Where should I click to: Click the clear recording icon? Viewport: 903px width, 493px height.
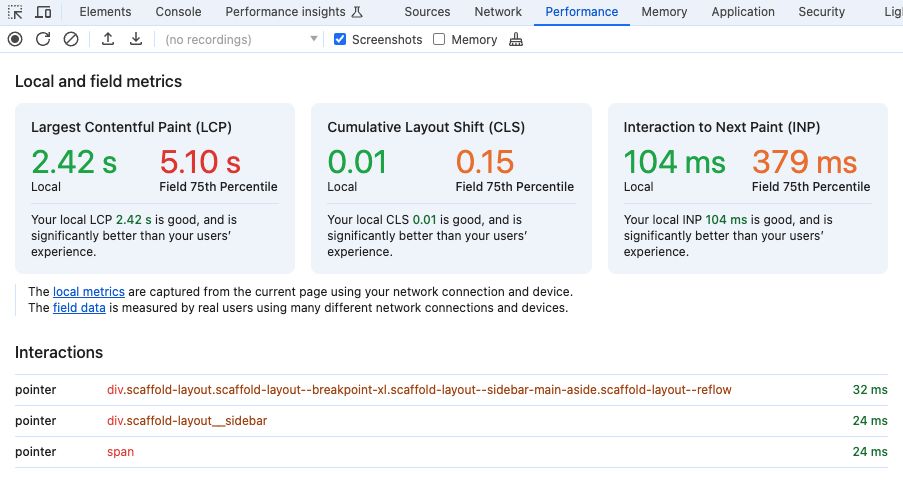click(70, 39)
